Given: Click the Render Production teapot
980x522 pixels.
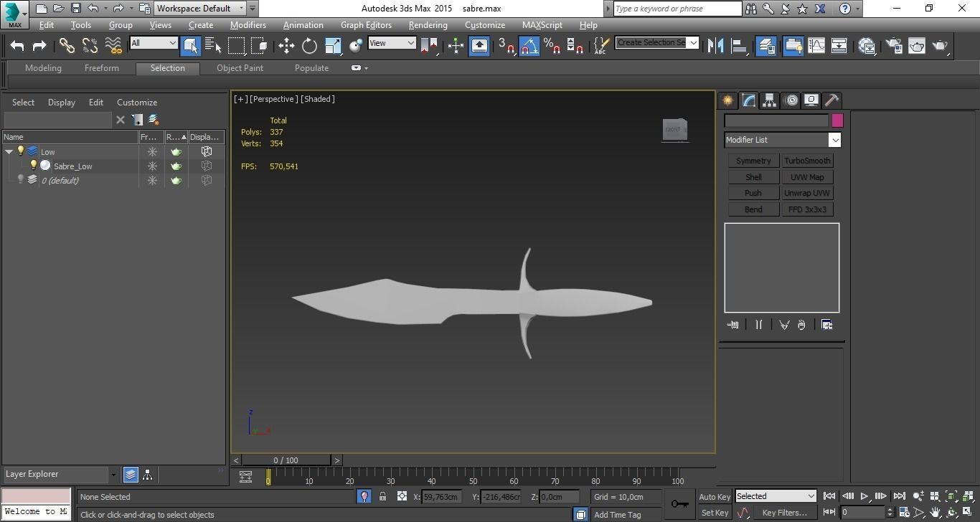Looking at the screenshot, I should pyautogui.click(x=941, y=46).
